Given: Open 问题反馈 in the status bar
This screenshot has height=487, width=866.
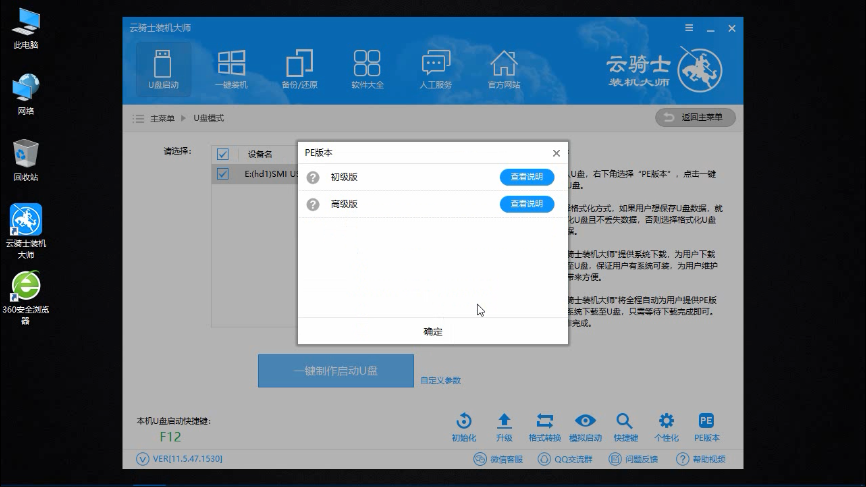Looking at the screenshot, I should 633,459.
